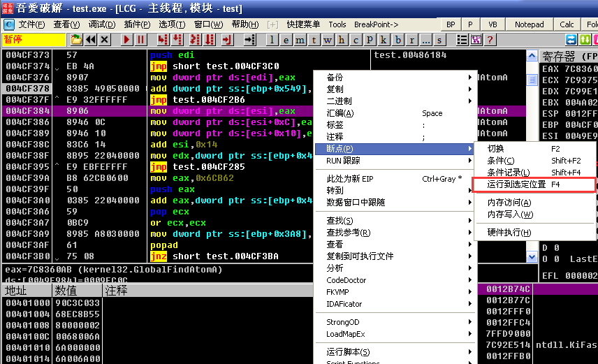Open Threads window with 't' button

pos(314,40)
